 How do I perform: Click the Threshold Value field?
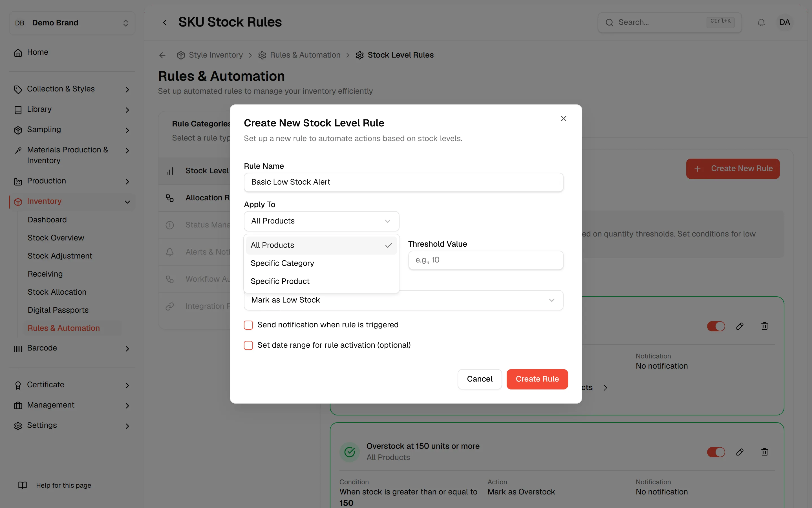[x=486, y=260]
